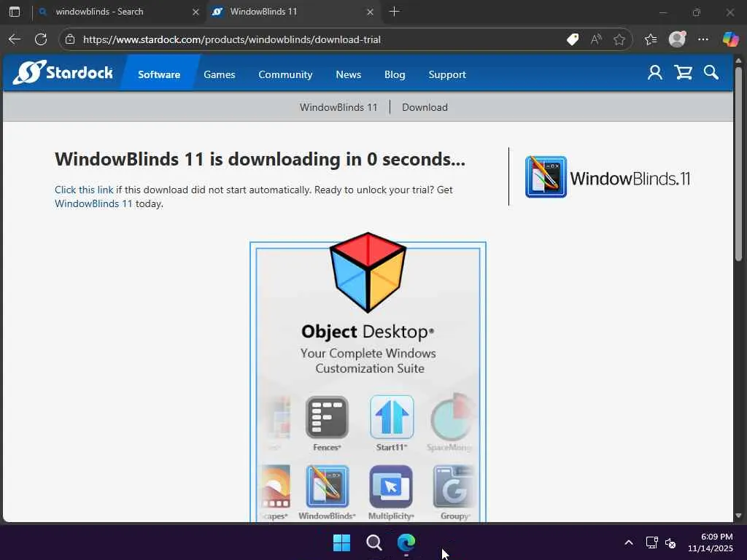Viewport: 747px width, 560px height.
Task: Open the Software menu in Stardock navigation
Action: click(x=159, y=75)
